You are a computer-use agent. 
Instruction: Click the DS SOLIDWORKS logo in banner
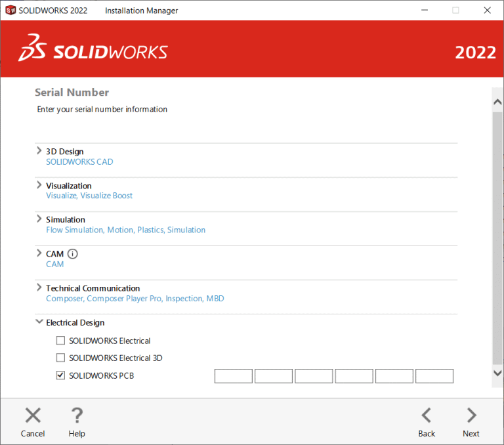pos(93,48)
